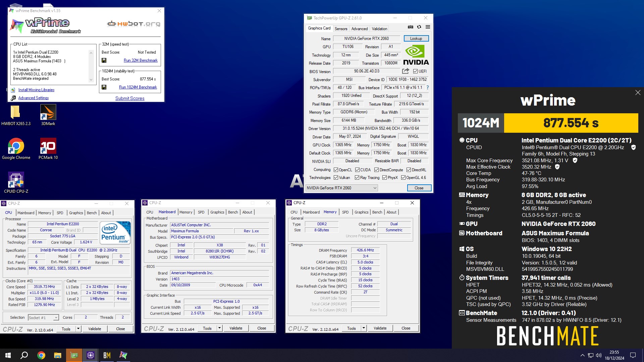Save the 32M score via floppy icon

tap(104, 60)
